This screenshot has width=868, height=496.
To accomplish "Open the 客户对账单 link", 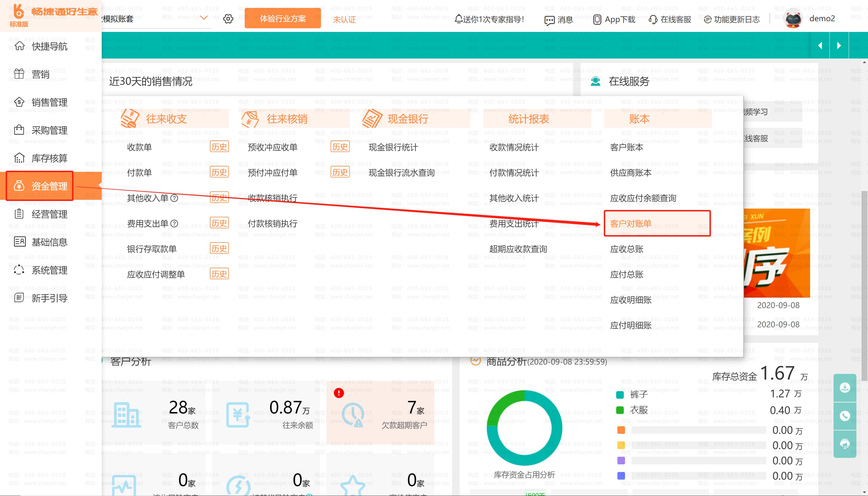I will (630, 224).
